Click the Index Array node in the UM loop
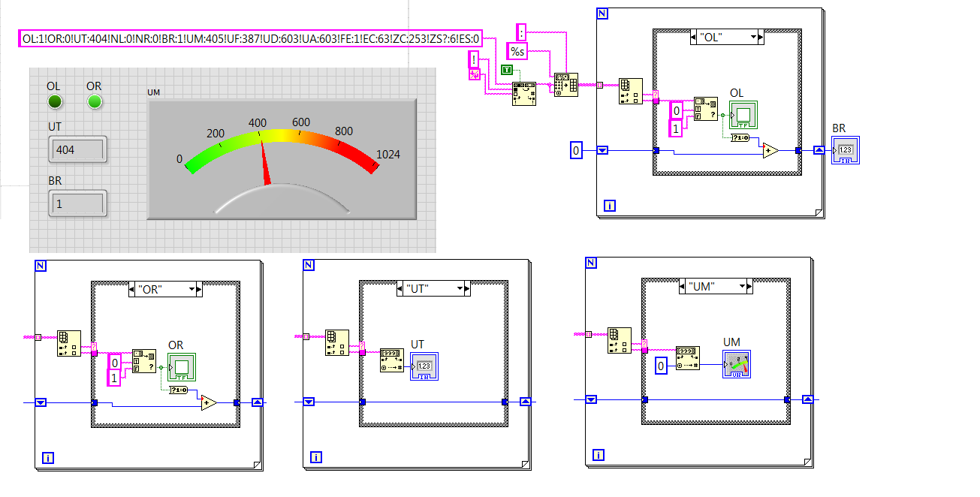 620,341
